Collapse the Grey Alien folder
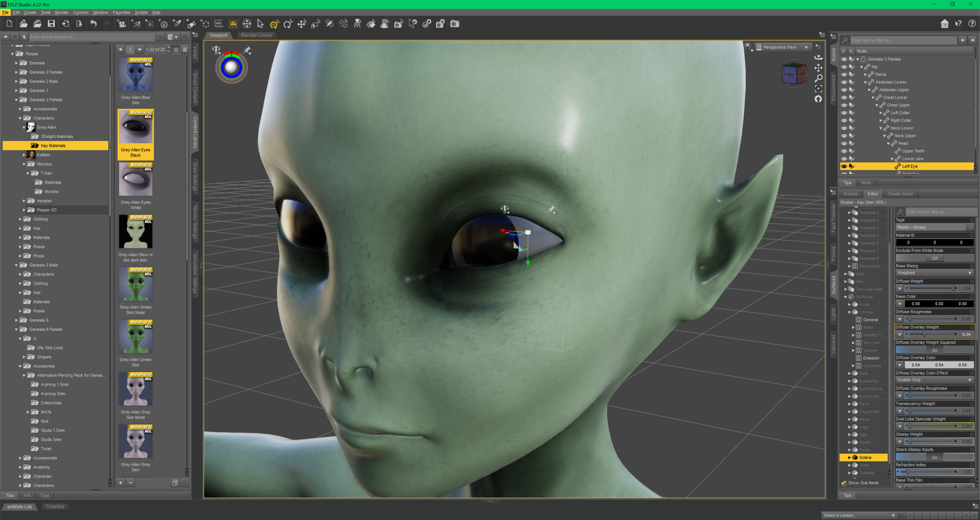Image resolution: width=980 pixels, height=520 pixels. tap(24, 127)
